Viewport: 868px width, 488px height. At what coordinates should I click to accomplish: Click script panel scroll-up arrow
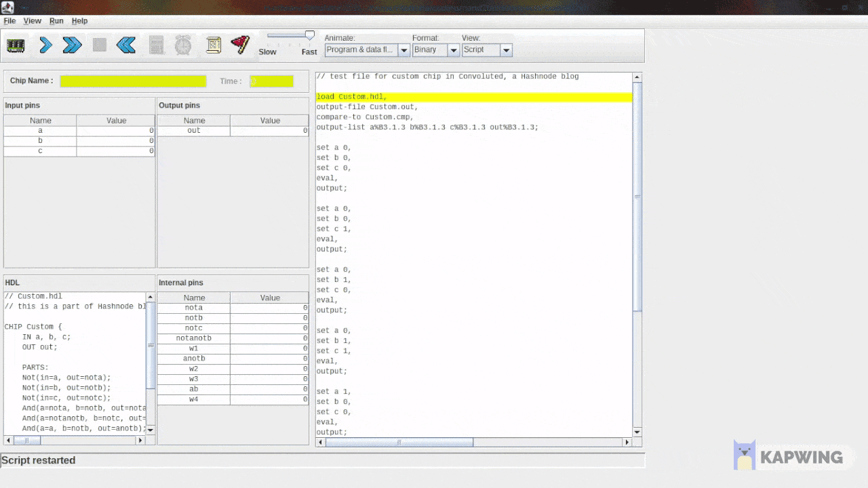coord(637,77)
